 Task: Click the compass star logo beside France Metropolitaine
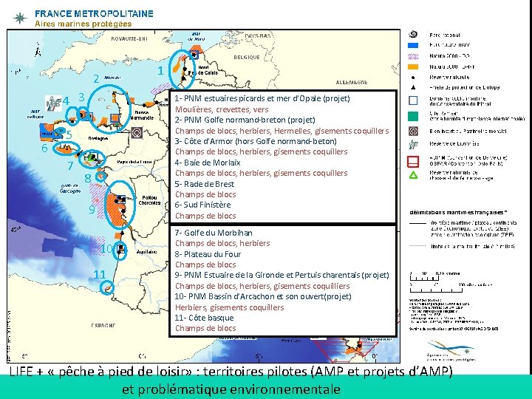[x=20, y=18]
